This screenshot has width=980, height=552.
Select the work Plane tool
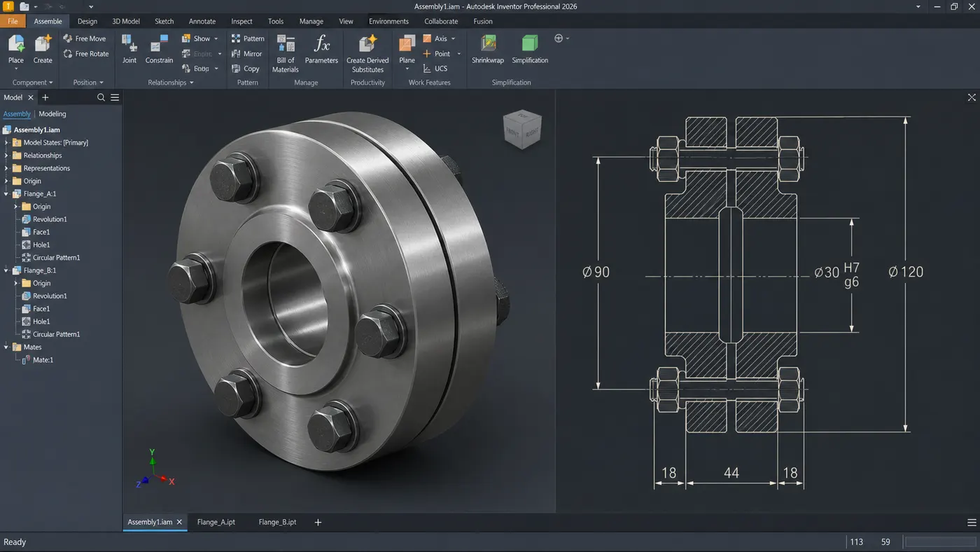(407, 49)
